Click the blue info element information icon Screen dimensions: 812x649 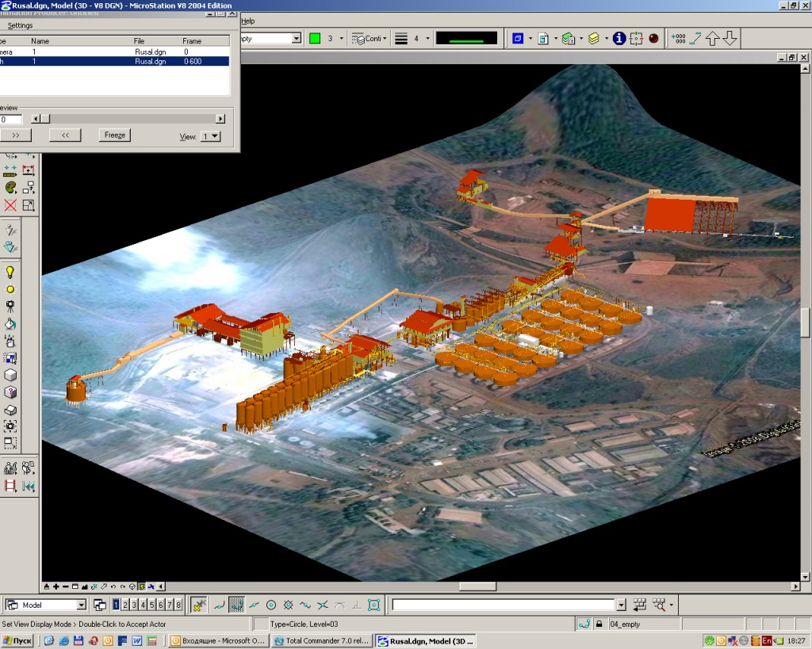pos(619,38)
